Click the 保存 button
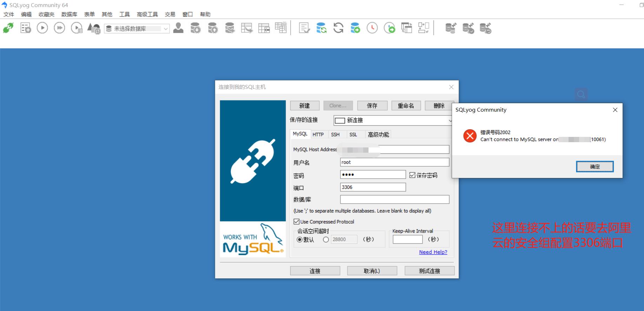This screenshot has width=644, height=311. (x=372, y=106)
